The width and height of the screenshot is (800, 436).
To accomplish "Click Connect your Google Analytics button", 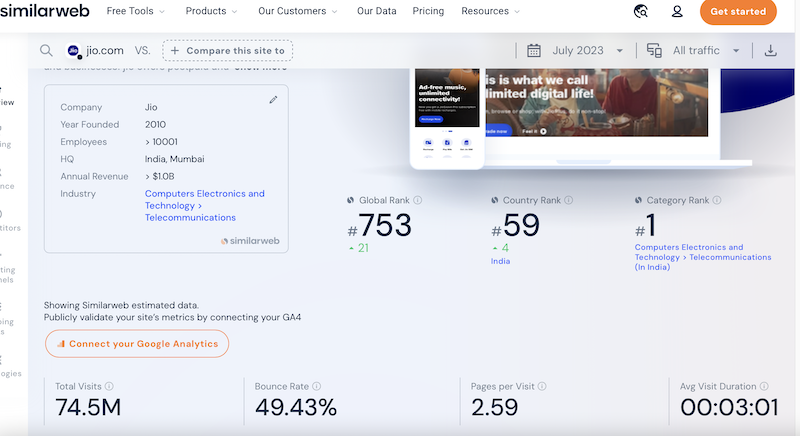I will (137, 344).
